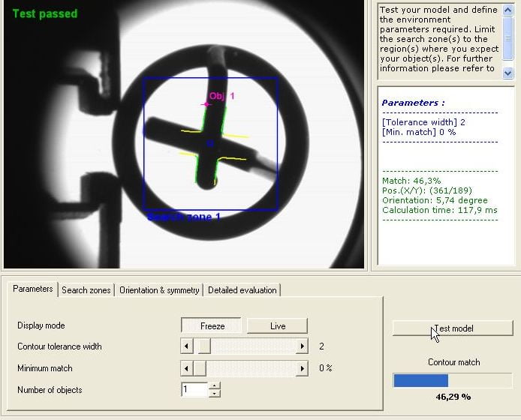Screen dimensions: 521x420
Task: Increase Contour tolerance width with right arrow
Action: tap(302, 346)
